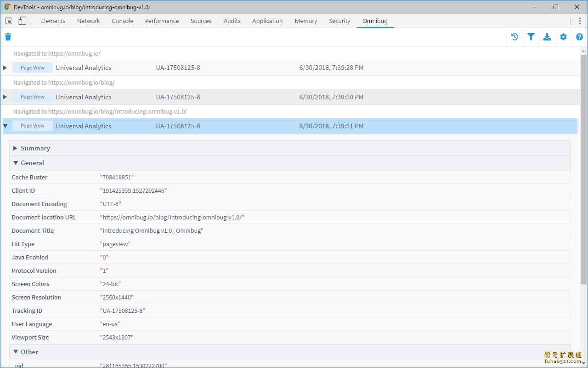
Task: Click the Tracking ID row value
Action: click(123, 310)
